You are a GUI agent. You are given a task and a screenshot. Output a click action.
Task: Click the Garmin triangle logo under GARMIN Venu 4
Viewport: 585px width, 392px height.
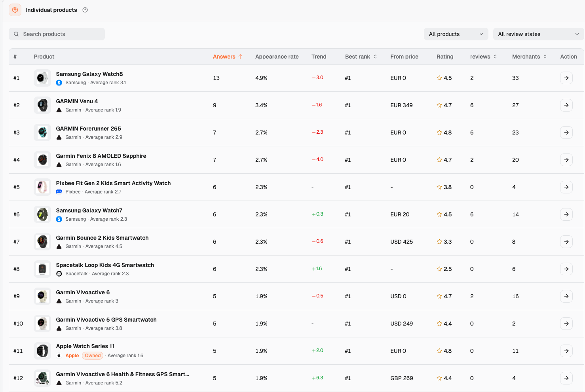59,110
